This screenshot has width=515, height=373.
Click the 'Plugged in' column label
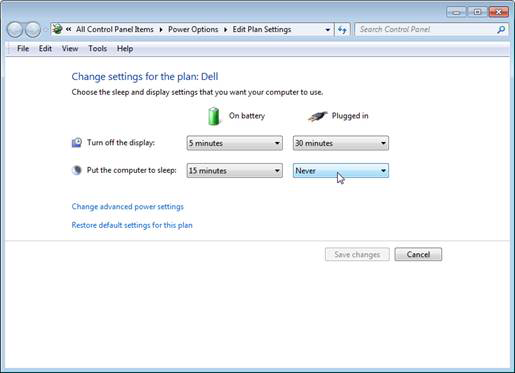350,116
